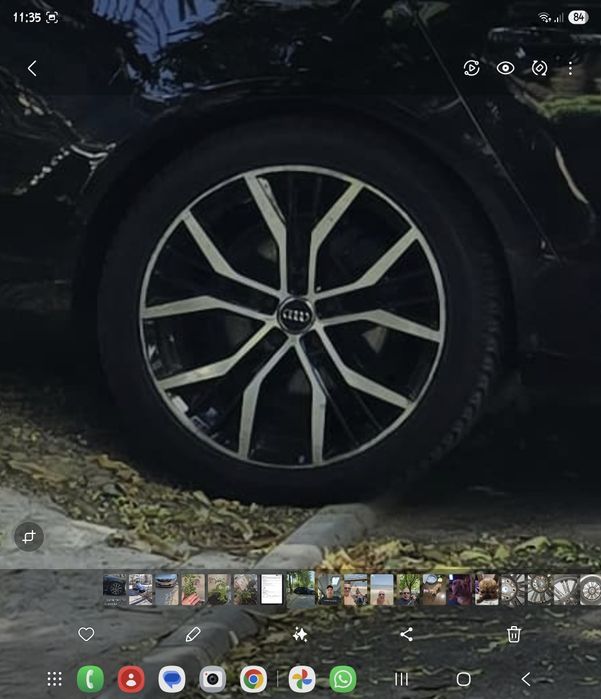
Task: Open the apps grid in taskbar
Action: pyautogui.click(x=54, y=679)
